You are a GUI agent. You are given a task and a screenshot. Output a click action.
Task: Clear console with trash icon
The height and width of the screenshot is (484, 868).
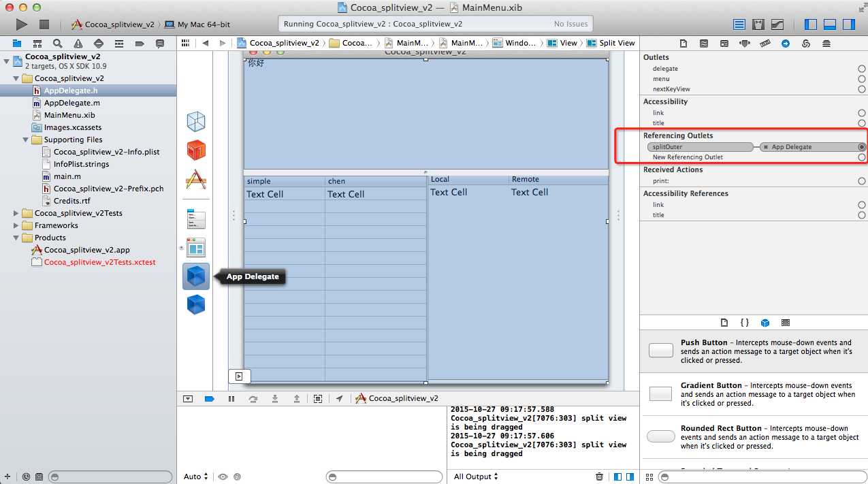pyautogui.click(x=599, y=477)
